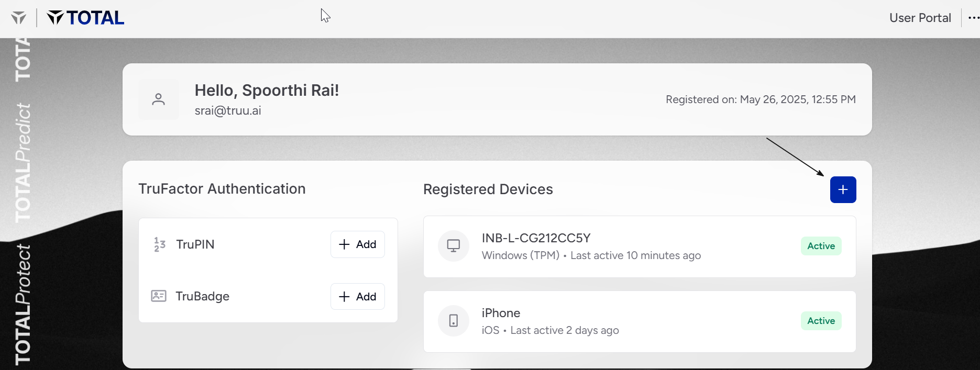980x370 pixels.
Task: Click the small gray logo icon in the header
Action: coord(18,18)
